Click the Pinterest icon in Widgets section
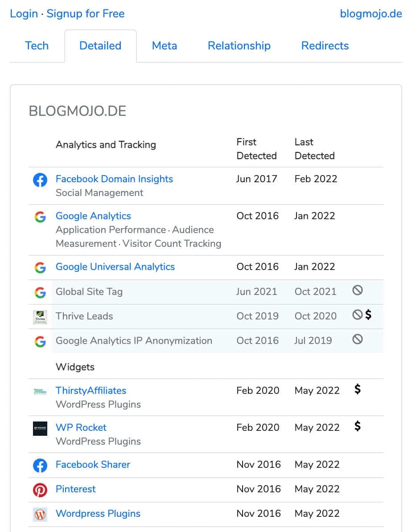This screenshot has width=412, height=532. [x=40, y=489]
